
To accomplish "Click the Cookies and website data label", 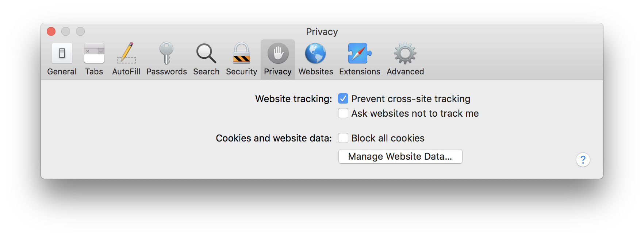I will point(273,138).
